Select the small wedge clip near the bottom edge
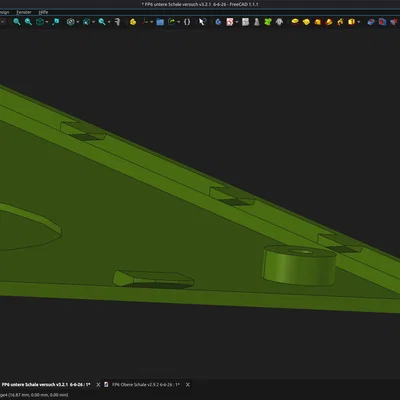Image resolution: width=400 pixels, height=400 pixels. 153,279
